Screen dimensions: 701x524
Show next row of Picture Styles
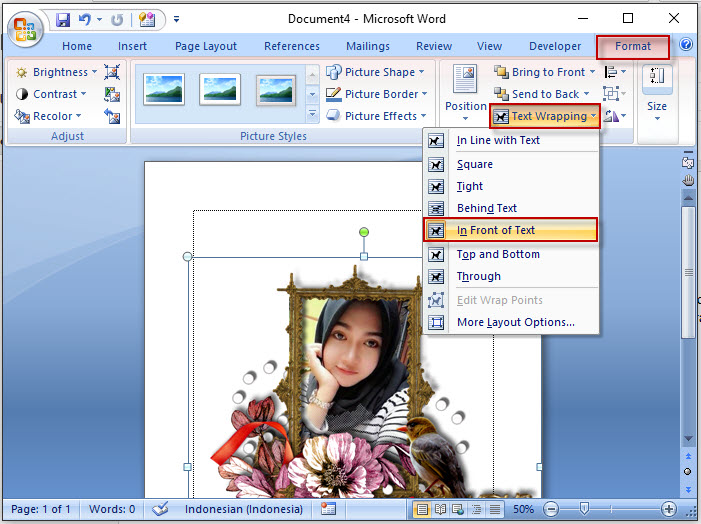point(312,94)
